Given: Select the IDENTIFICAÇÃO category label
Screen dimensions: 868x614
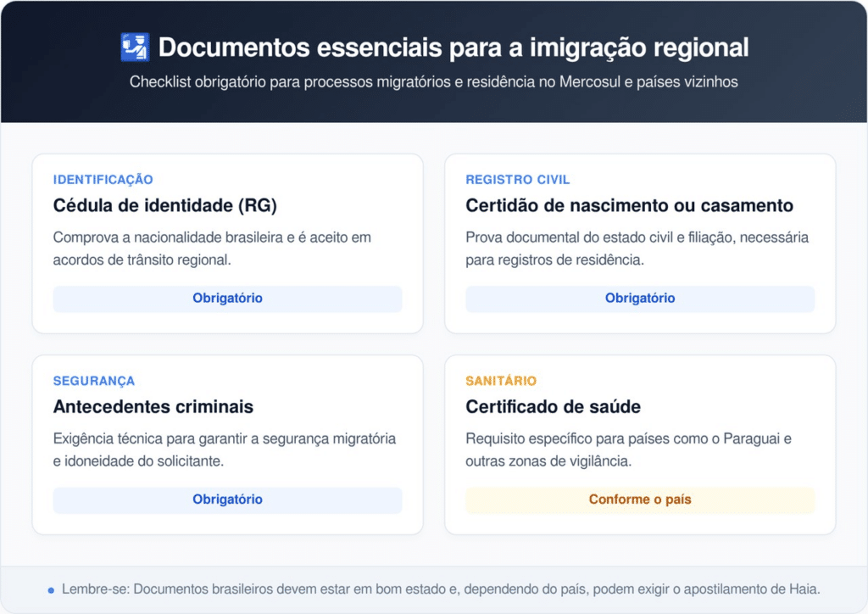Looking at the screenshot, I should tap(103, 180).
